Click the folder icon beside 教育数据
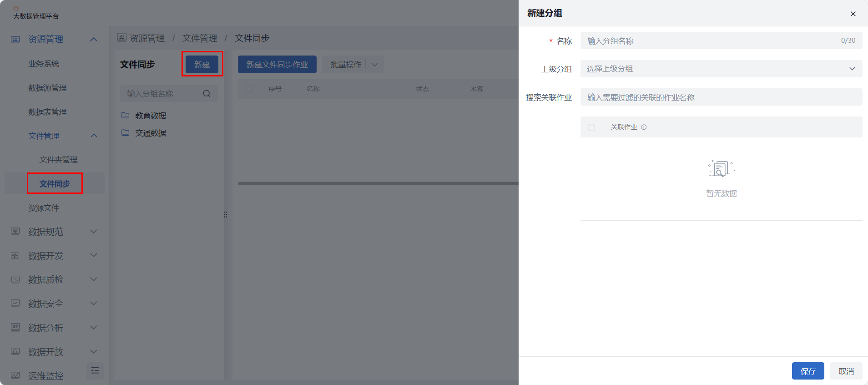 [126, 115]
